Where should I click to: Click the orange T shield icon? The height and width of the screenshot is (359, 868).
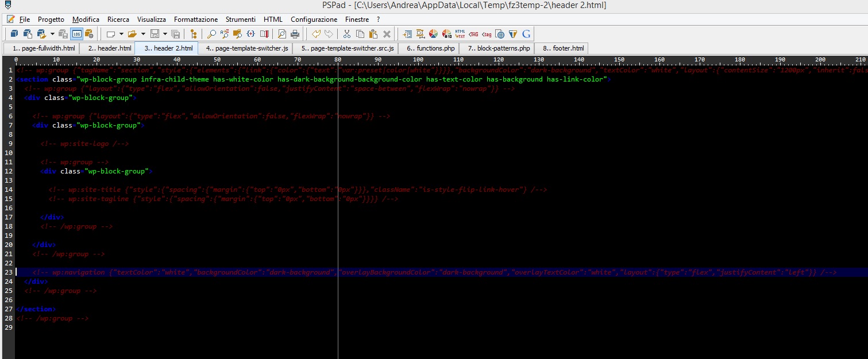pos(513,34)
